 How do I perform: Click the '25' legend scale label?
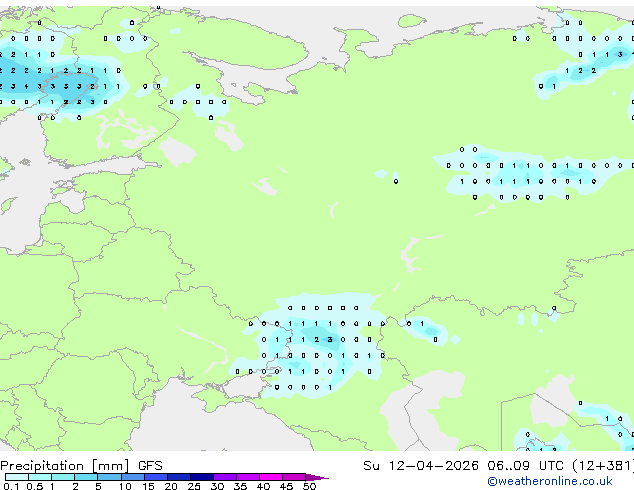coord(194,486)
